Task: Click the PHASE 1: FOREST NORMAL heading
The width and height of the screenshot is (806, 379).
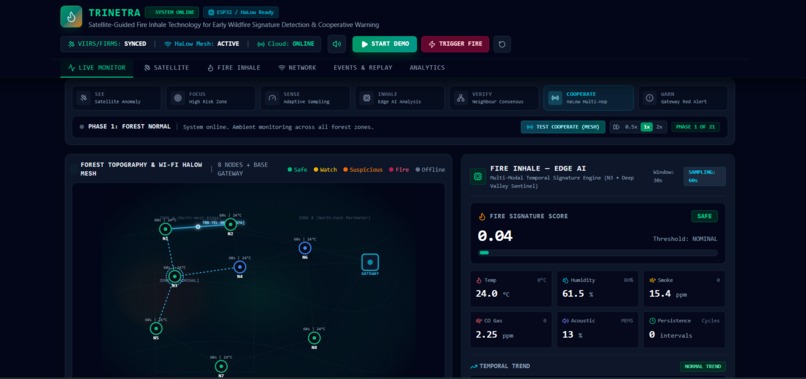Action: [x=129, y=127]
